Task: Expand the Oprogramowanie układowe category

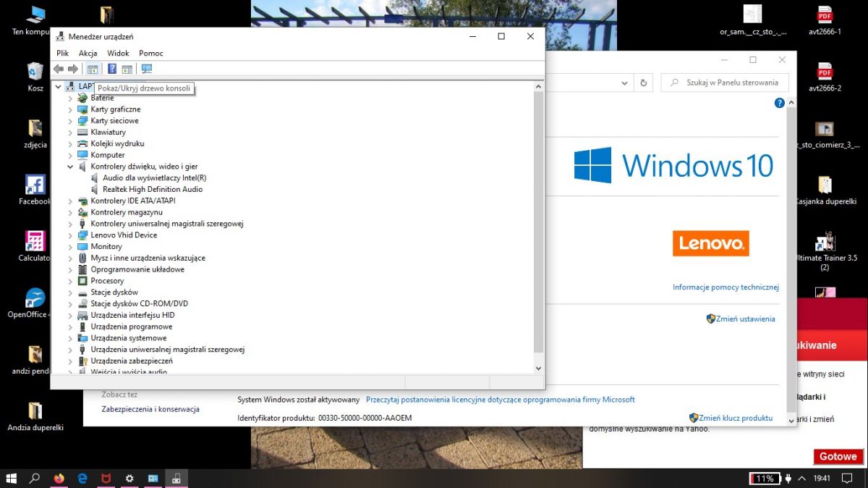Action: point(70,269)
